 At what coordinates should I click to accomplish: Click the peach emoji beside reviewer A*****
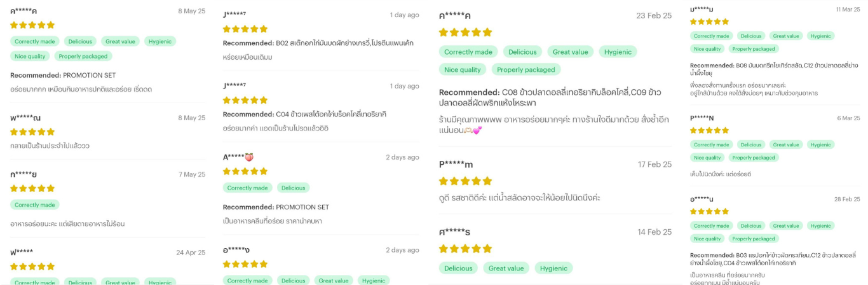point(249,157)
